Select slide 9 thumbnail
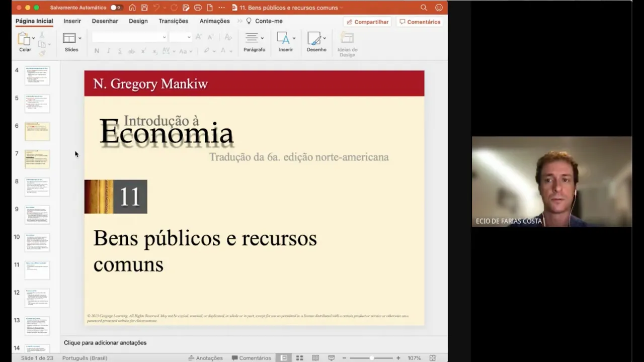644x362 pixels. point(37,215)
